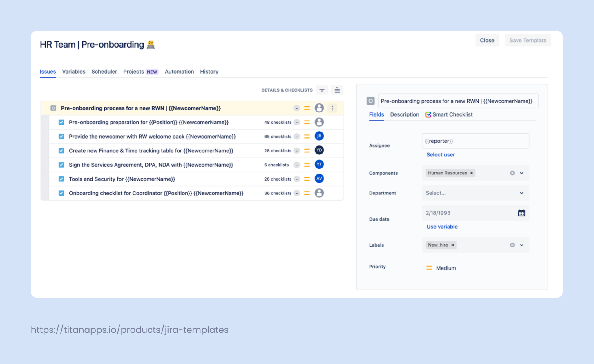Screen dimensions: 594x364
Task: Open the JR assignee avatar on the welcome pack row
Action: (319, 136)
